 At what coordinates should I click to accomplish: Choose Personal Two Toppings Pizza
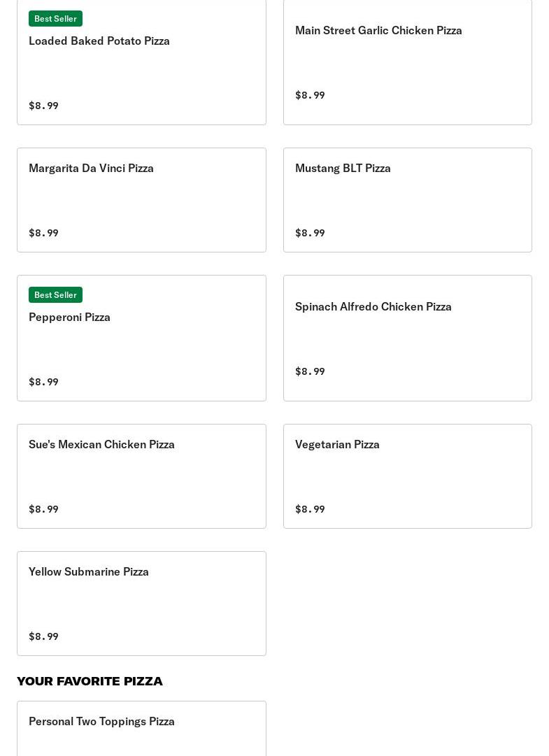(x=141, y=729)
